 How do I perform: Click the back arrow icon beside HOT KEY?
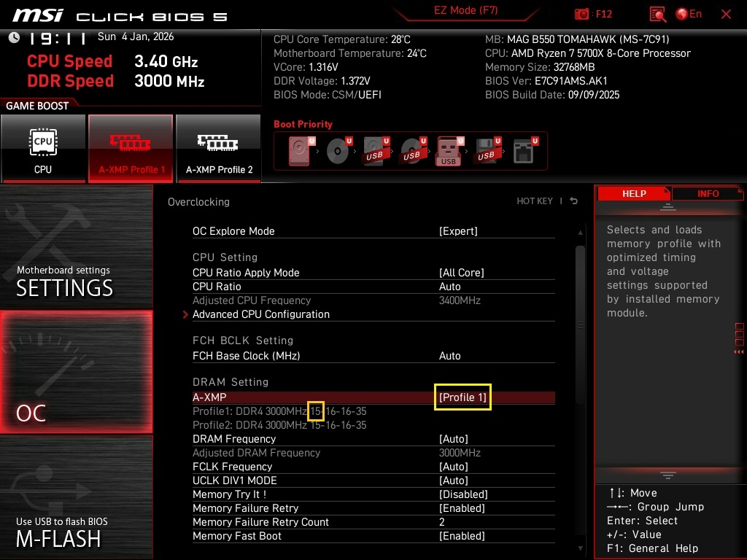click(x=574, y=201)
